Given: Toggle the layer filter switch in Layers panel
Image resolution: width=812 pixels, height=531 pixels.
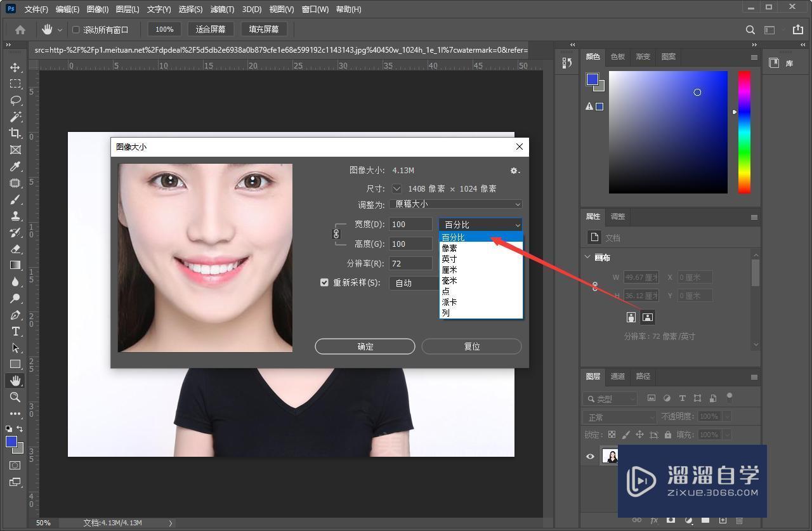Looking at the screenshot, I should click(730, 397).
